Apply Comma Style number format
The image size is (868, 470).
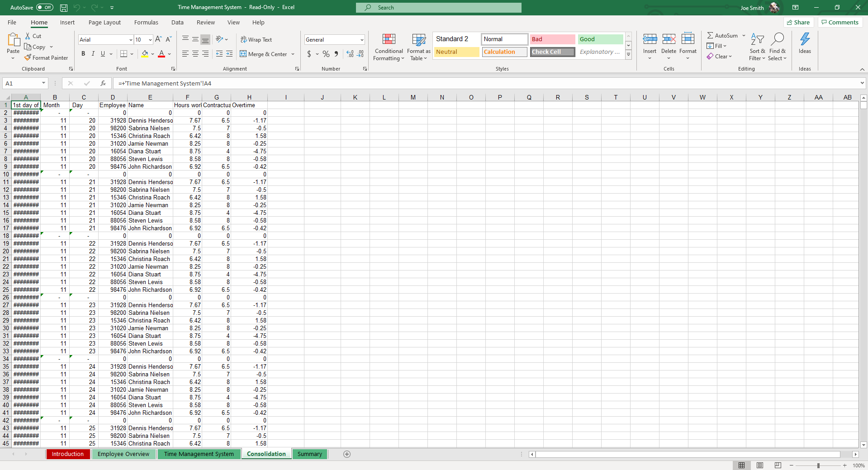[x=336, y=54]
